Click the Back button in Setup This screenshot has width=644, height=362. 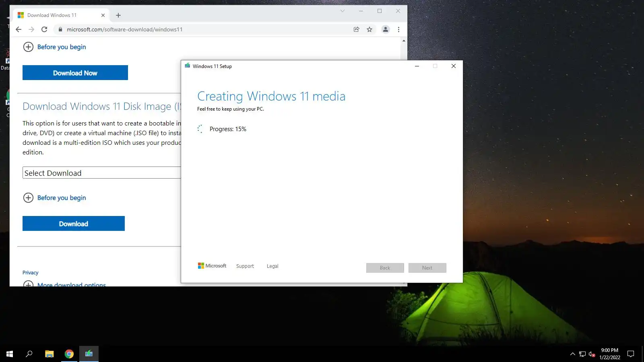385,268
